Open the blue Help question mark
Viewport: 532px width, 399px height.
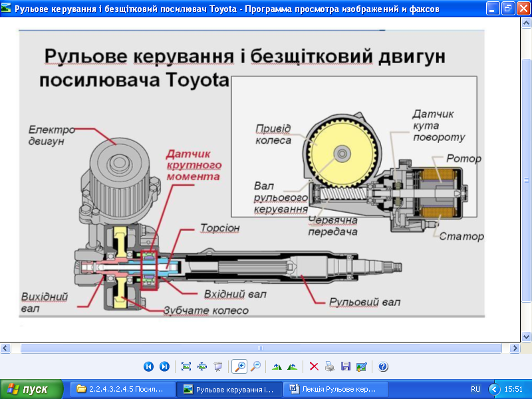(x=383, y=366)
